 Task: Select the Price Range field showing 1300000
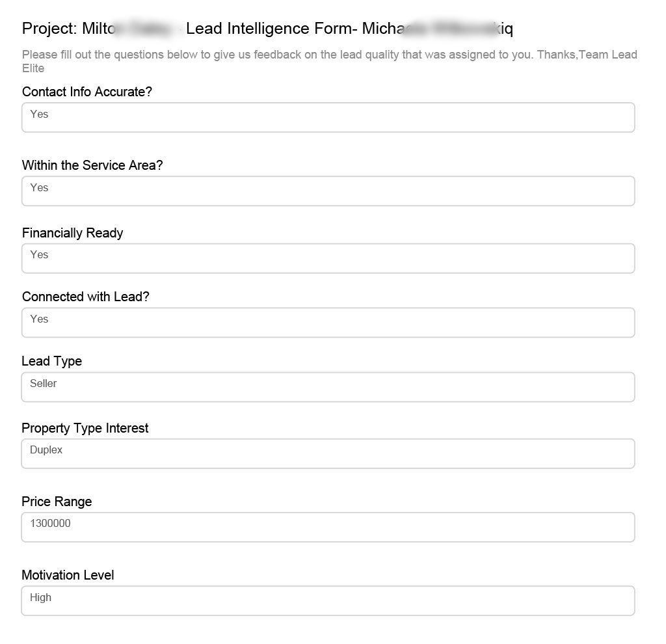click(x=328, y=527)
